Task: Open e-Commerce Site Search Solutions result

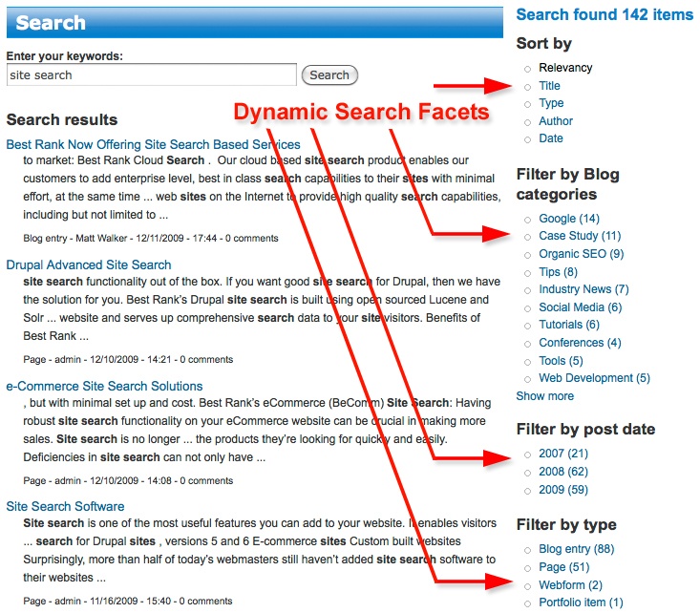Action: click(x=104, y=386)
